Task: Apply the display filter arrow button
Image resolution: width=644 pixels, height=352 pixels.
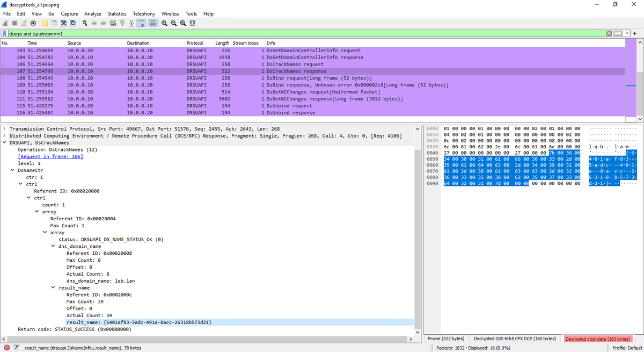Action: coord(618,33)
